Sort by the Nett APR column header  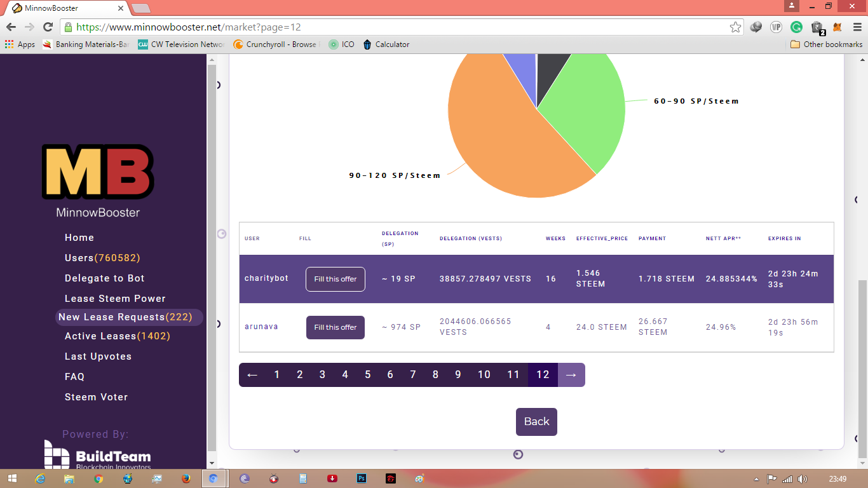pos(723,238)
